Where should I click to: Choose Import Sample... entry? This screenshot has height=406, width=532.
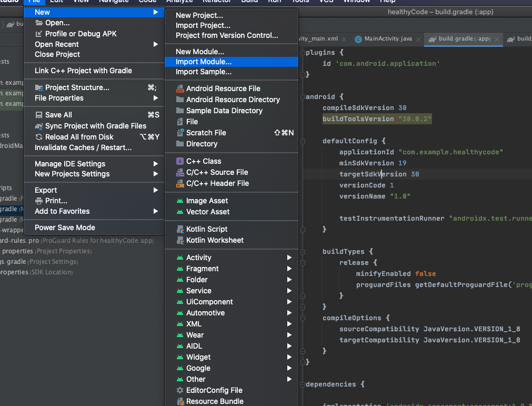pyautogui.click(x=232, y=72)
